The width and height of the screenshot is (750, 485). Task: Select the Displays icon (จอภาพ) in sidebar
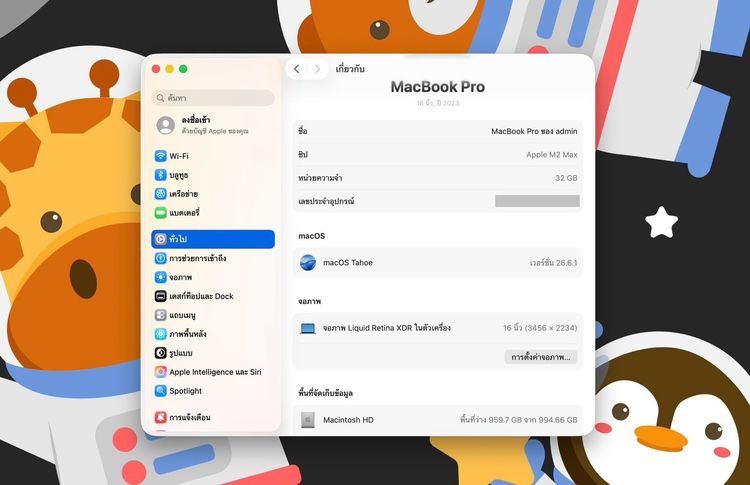[161, 277]
